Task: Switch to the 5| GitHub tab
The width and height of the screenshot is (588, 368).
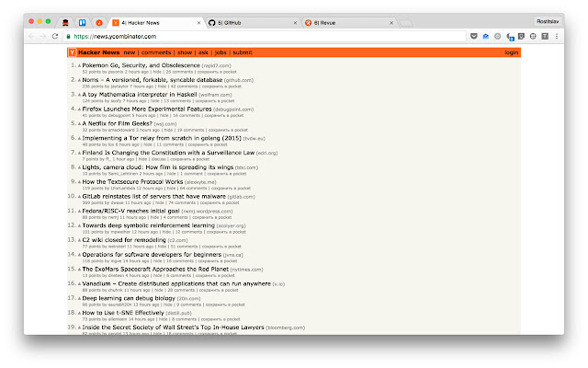Action: (x=253, y=22)
